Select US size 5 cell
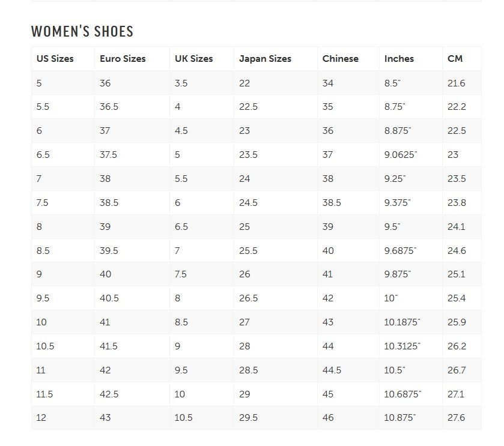 pyautogui.click(x=63, y=83)
